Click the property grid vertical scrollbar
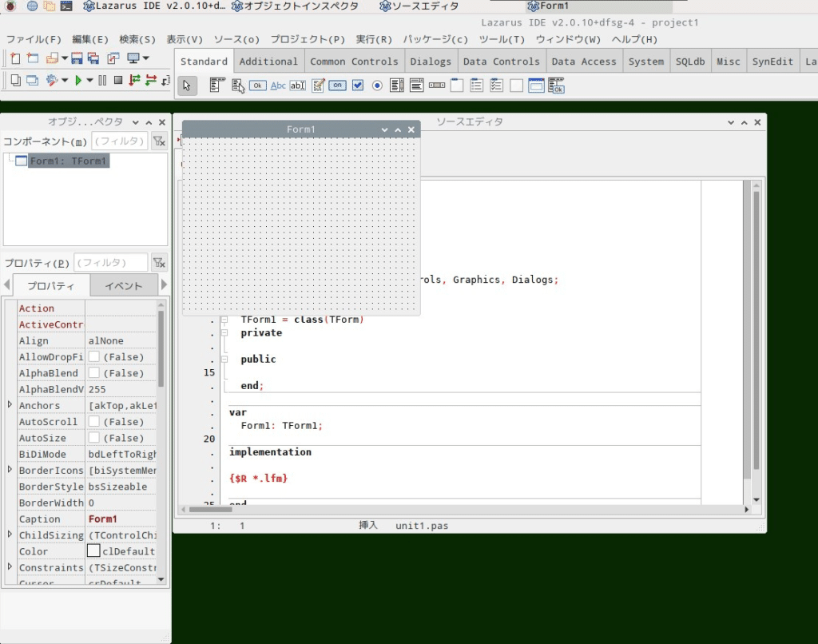Image resolution: width=818 pixels, height=644 pixels. pos(161,348)
